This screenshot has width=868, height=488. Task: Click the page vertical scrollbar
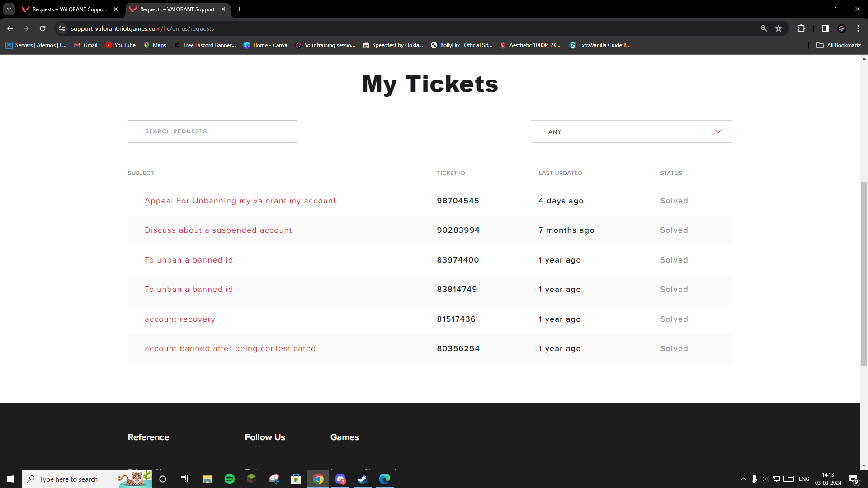point(864,271)
